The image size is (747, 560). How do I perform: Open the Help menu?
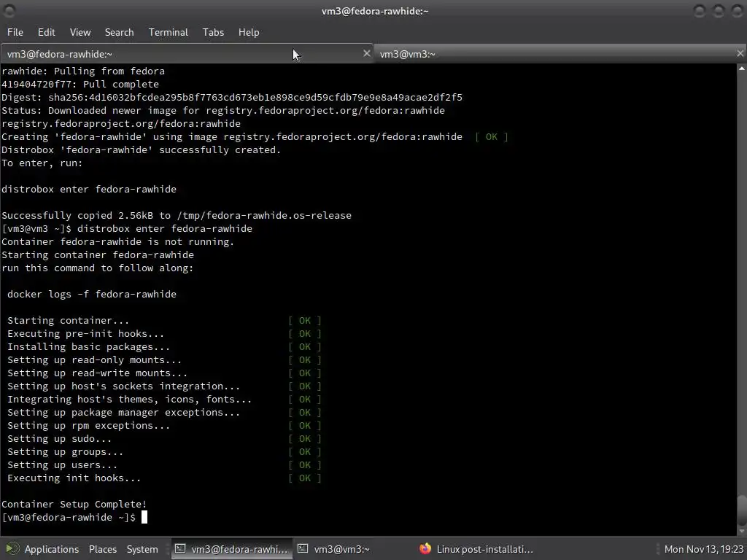point(249,32)
